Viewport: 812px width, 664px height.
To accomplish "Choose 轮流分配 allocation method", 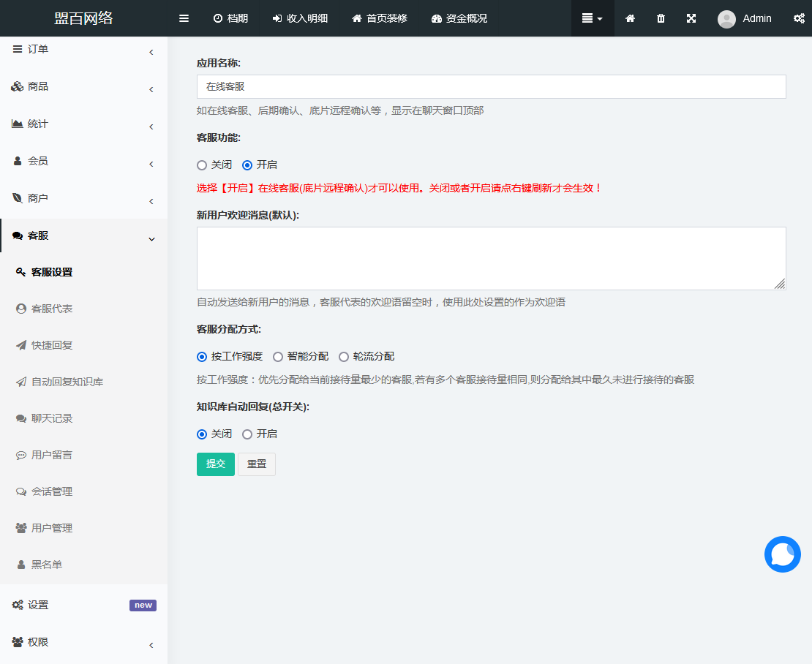I will [x=344, y=356].
